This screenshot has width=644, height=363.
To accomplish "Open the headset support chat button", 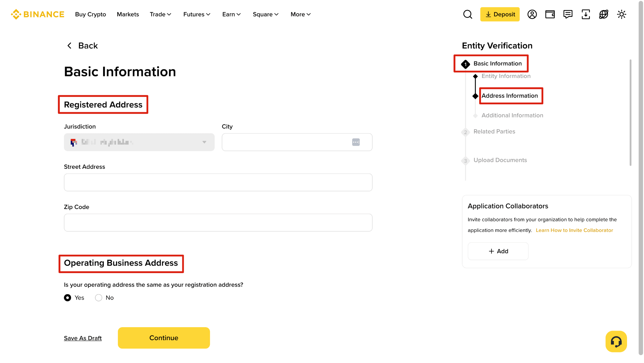I will tap(616, 341).
